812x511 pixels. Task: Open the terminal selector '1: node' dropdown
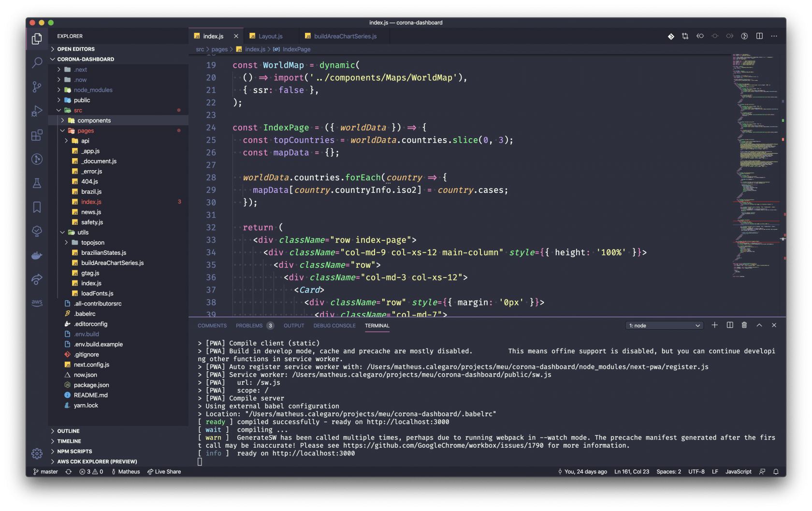point(665,326)
